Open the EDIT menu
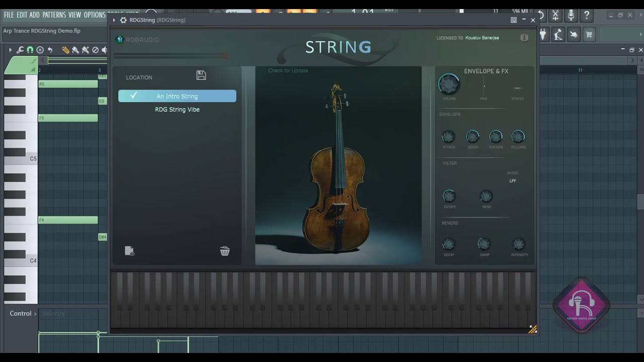 pyautogui.click(x=22, y=15)
